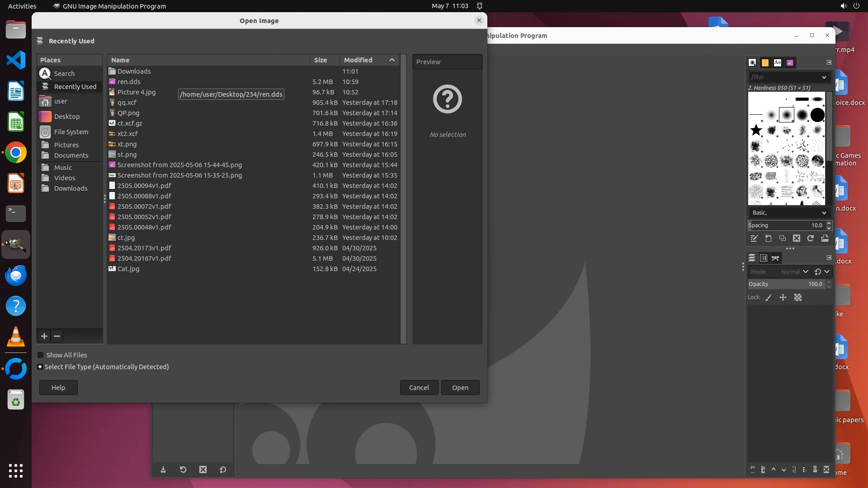Open the brush tag filter dropdown
The height and width of the screenshot is (488, 868).
point(824,77)
